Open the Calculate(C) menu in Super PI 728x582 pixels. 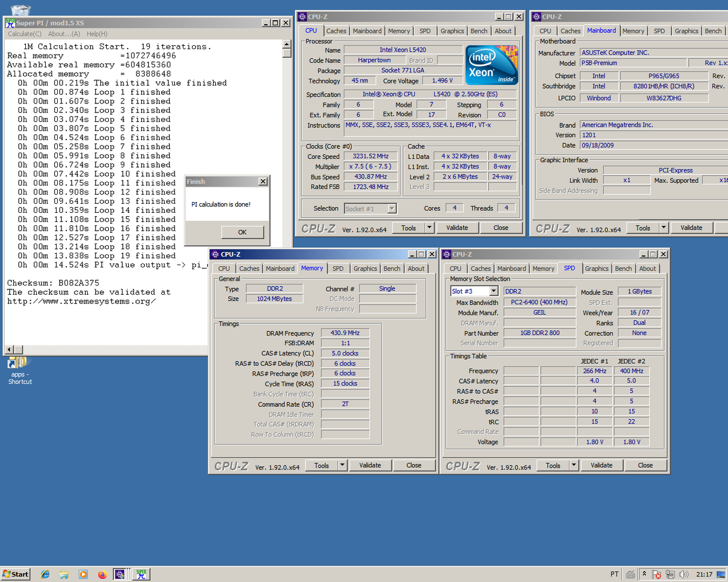click(x=24, y=34)
